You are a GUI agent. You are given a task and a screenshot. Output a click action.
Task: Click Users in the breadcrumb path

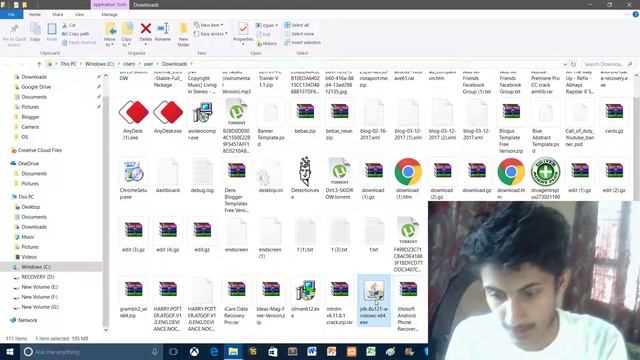click(129, 64)
